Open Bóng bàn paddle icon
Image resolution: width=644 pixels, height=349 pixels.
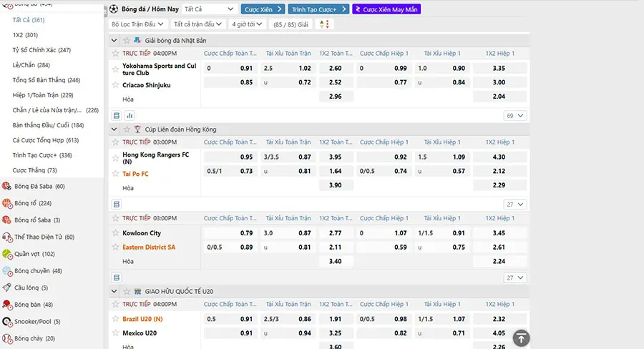click(x=7, y=305)
